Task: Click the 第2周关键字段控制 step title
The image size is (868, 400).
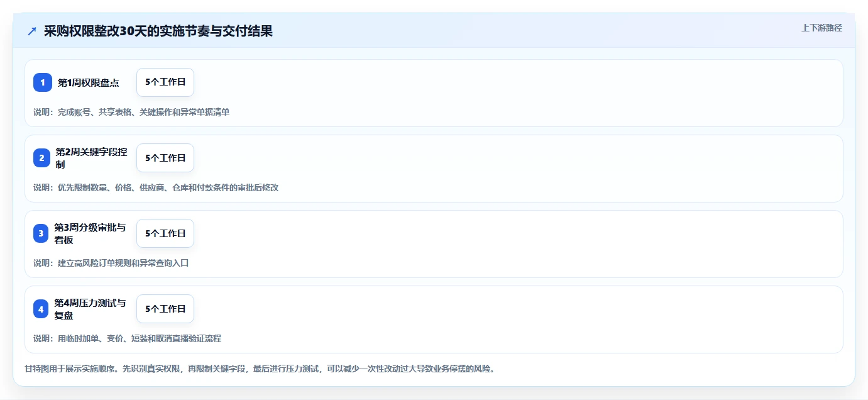Action: pyautogui.click(x=91, y=158)
